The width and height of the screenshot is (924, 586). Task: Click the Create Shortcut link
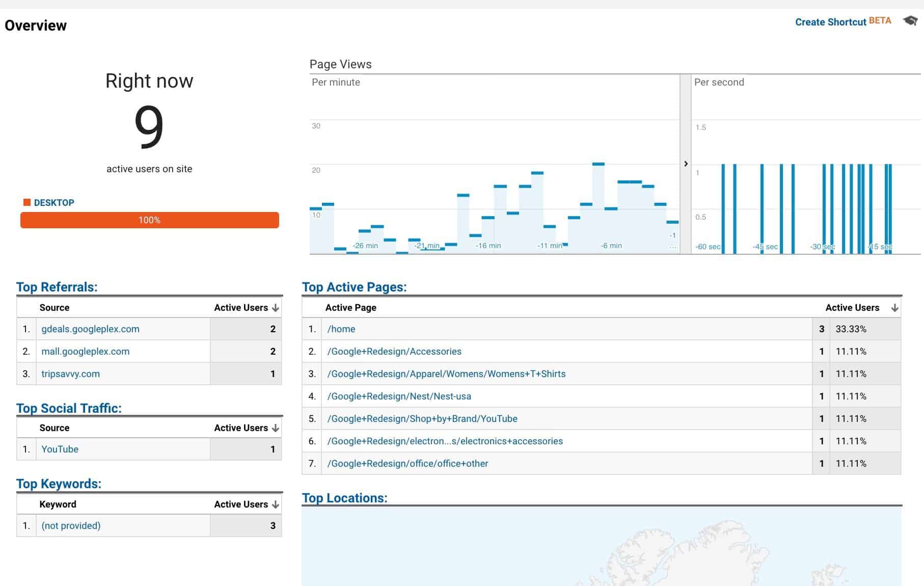tap(830, 22)
